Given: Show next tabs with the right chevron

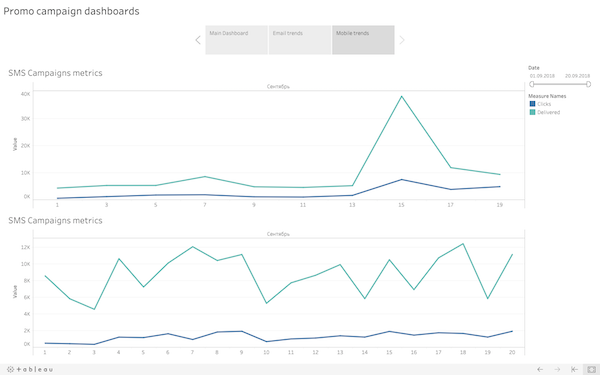Looking at the screenshot, I should (x=402, y=40).
